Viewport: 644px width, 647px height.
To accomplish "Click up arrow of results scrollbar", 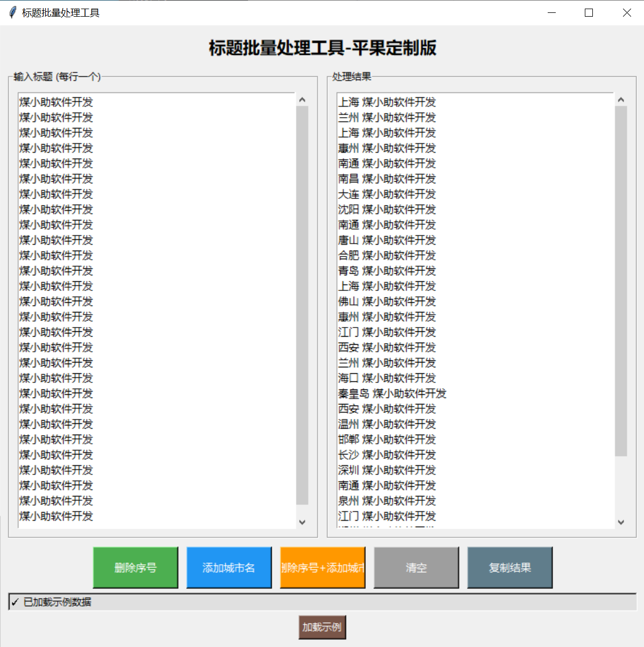I will tap(621, 100).
